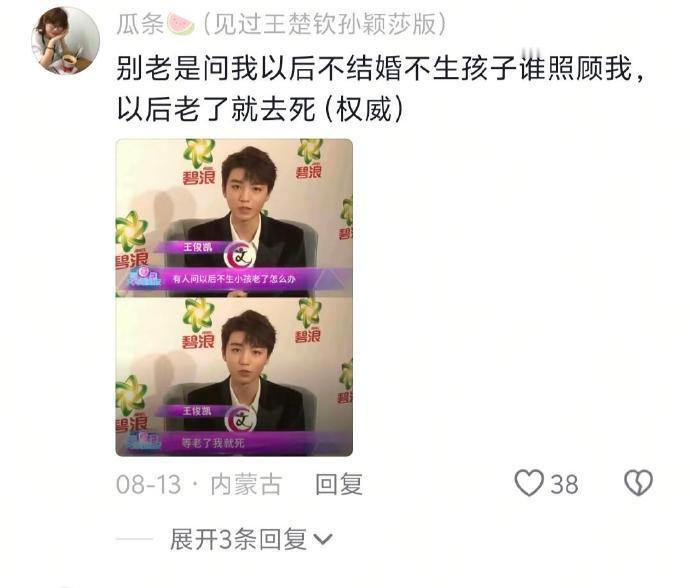Tap the 08-13 date stamp
Viewport: 690px width, 588px height.
click(148, 485)
